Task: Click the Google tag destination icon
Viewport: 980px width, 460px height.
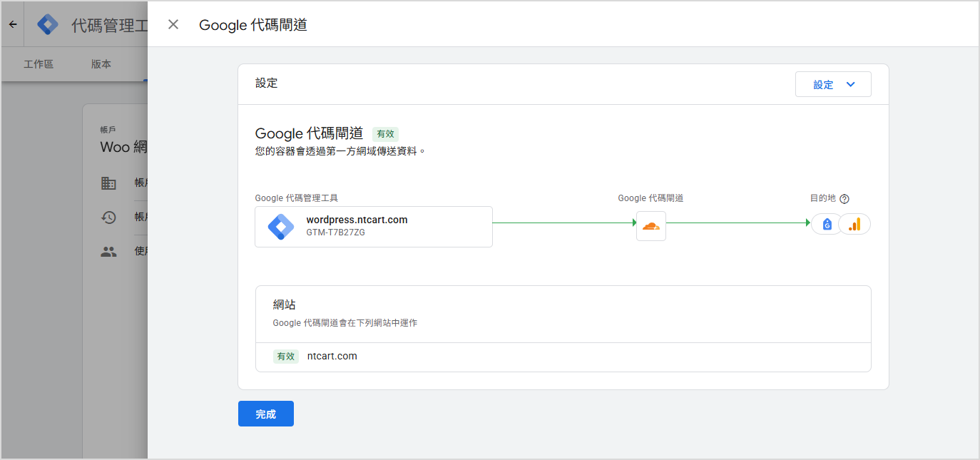Action: tap(827, 224)
